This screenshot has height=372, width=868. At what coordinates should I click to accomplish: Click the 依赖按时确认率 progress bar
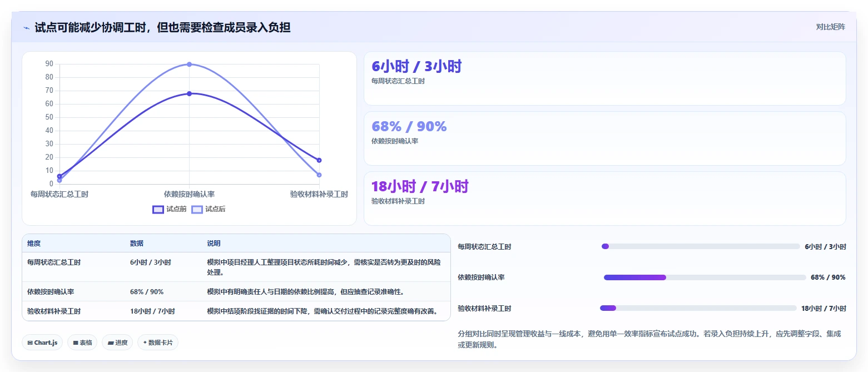705,277
